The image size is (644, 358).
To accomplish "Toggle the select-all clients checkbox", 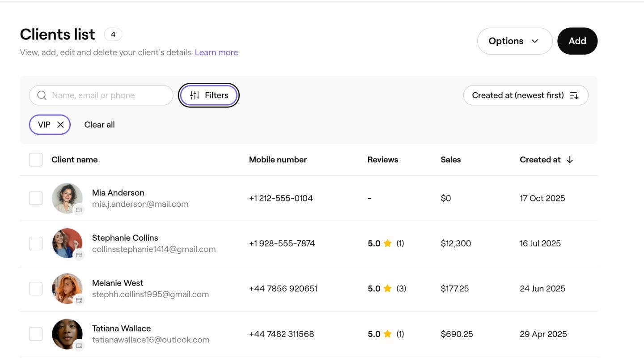I will (36, 160).
